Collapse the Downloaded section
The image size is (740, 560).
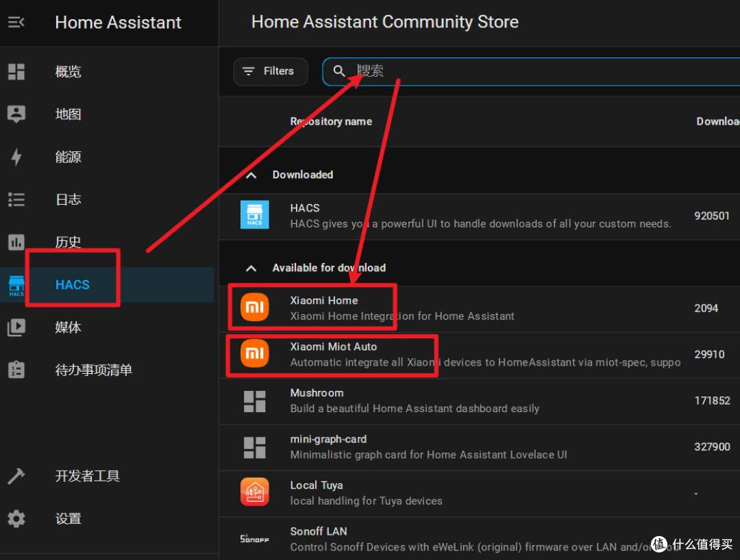click(251, 175)
